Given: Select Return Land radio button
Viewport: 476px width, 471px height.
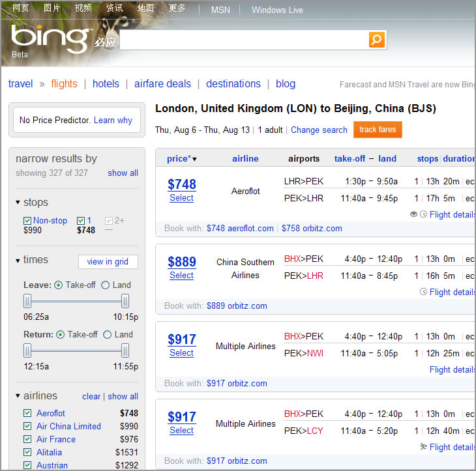Looking at the screenshot, I should point(107,335).
